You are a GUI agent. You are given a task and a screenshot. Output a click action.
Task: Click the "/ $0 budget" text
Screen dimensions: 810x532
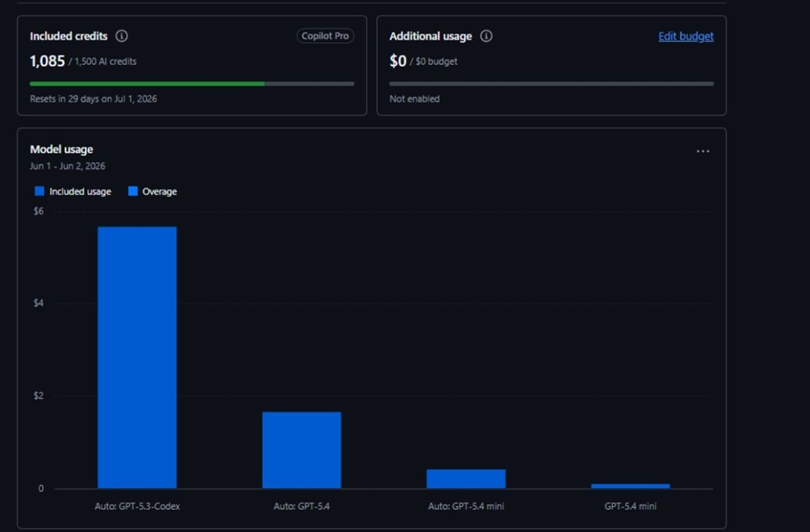click(x=433, y=61)
